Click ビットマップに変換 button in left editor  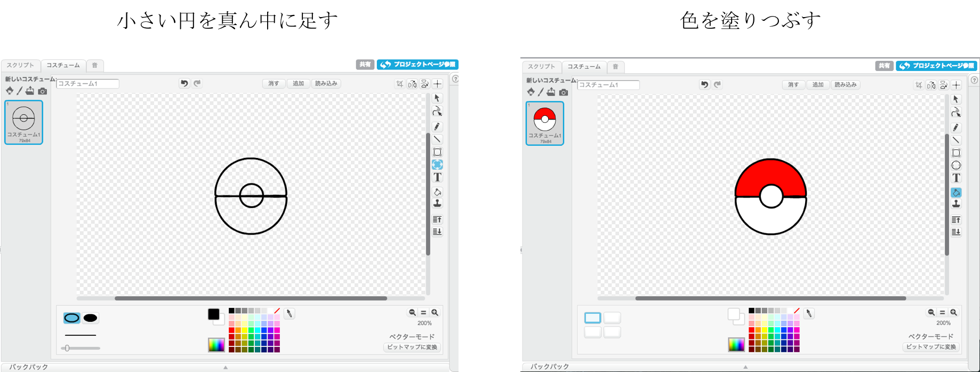coord(412,347)
